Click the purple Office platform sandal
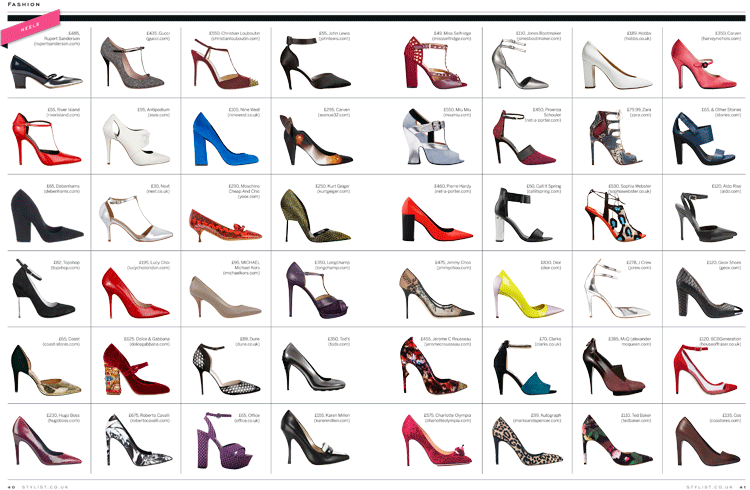This screenshot has height=490, width=750. tap(225, 440)
